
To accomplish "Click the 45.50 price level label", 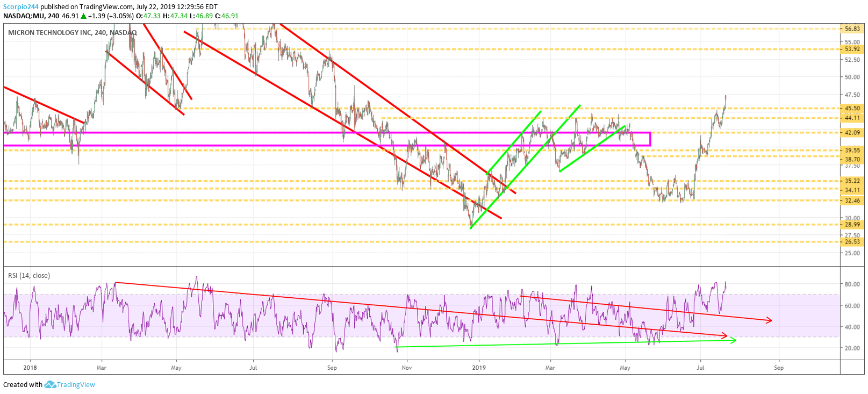I will tap(852, 108).
